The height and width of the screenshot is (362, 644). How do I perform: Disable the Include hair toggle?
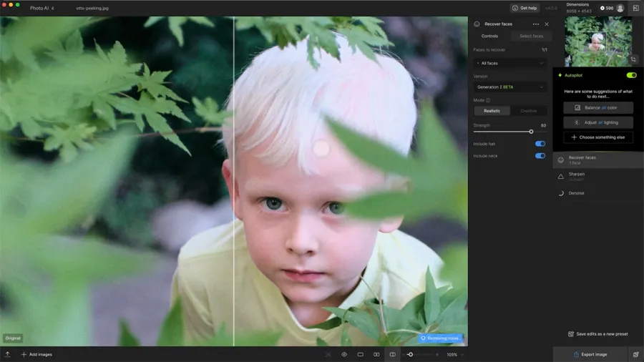(x=540, y=144)
